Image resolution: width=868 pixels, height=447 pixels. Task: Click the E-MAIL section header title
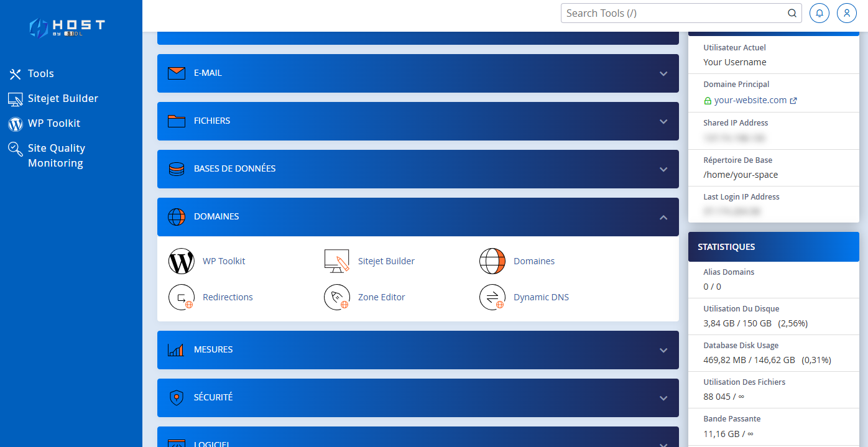point(208,73)
